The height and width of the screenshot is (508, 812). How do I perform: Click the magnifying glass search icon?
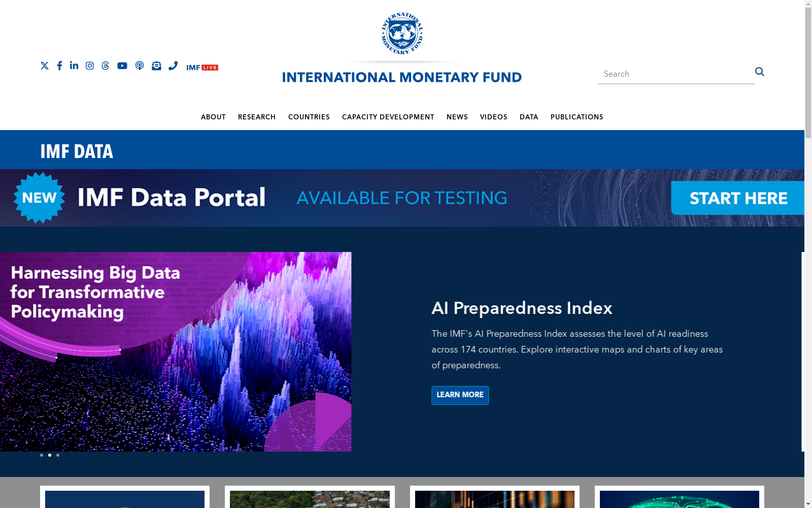tap(760, 72)
